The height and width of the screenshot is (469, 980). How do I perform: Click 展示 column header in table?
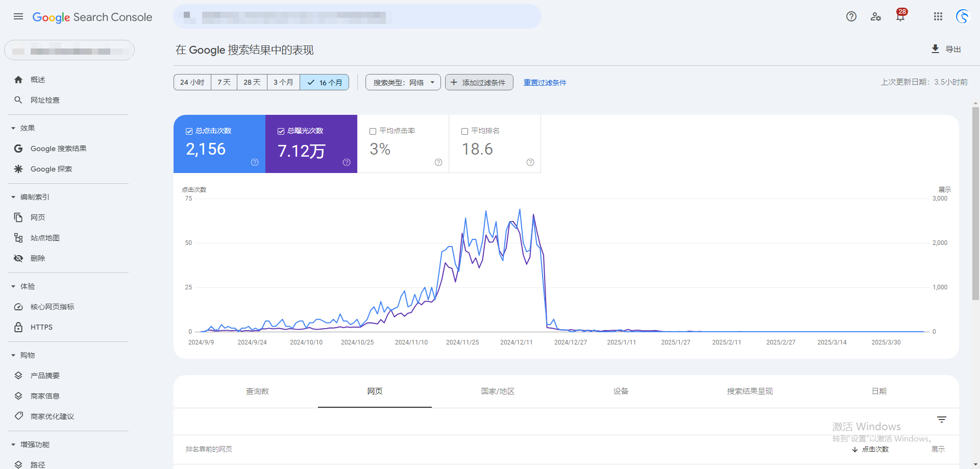pyautogui.click(x=938, y=449)
